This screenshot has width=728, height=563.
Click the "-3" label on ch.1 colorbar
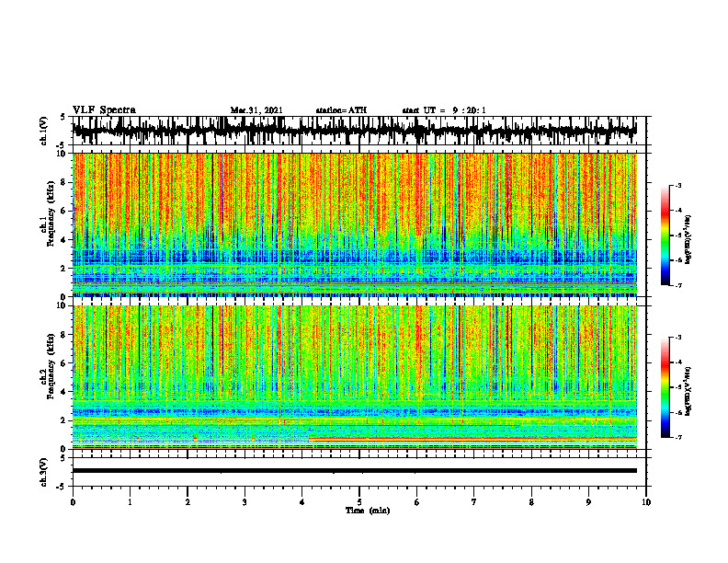pos(677,185)
